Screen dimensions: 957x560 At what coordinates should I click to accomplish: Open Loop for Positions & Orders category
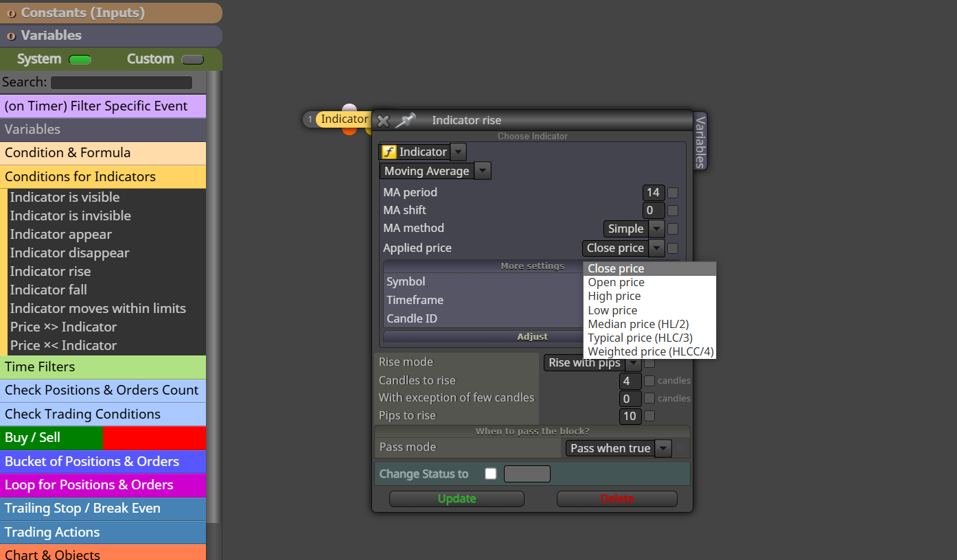(x=103, y=485)
